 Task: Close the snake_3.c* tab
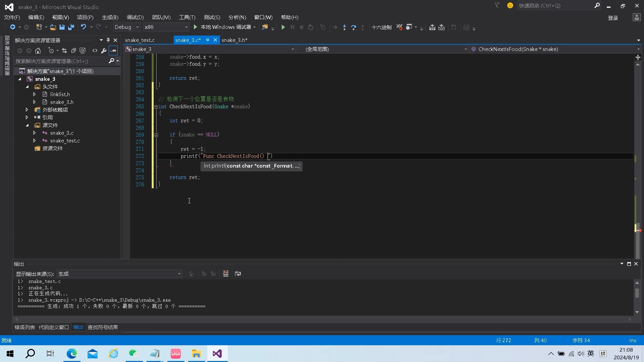point(215,40)
